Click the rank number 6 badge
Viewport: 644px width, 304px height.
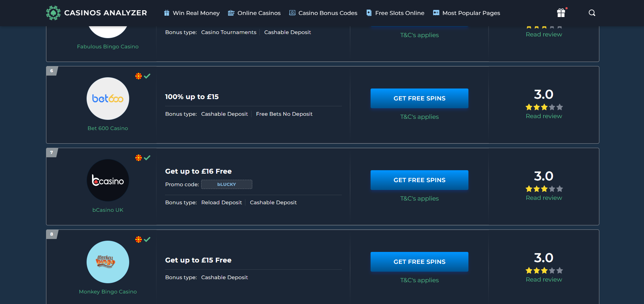[x=52, y=71]
